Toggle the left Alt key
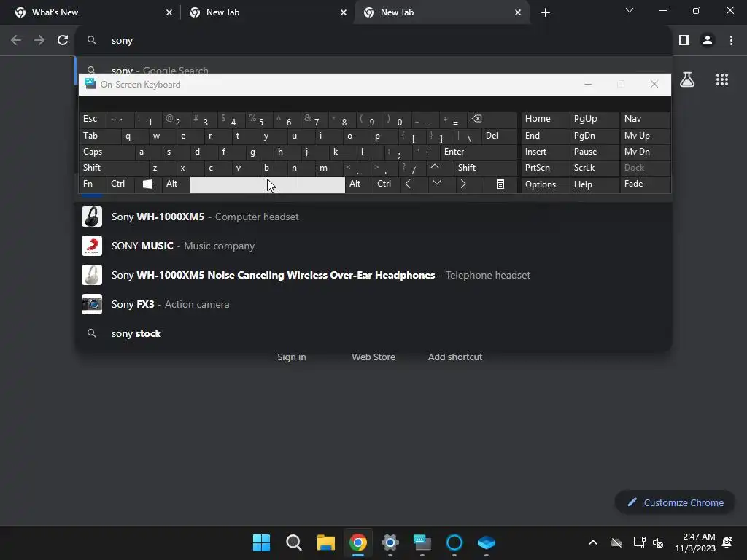The image size is (747, 560). pos(176,184)
